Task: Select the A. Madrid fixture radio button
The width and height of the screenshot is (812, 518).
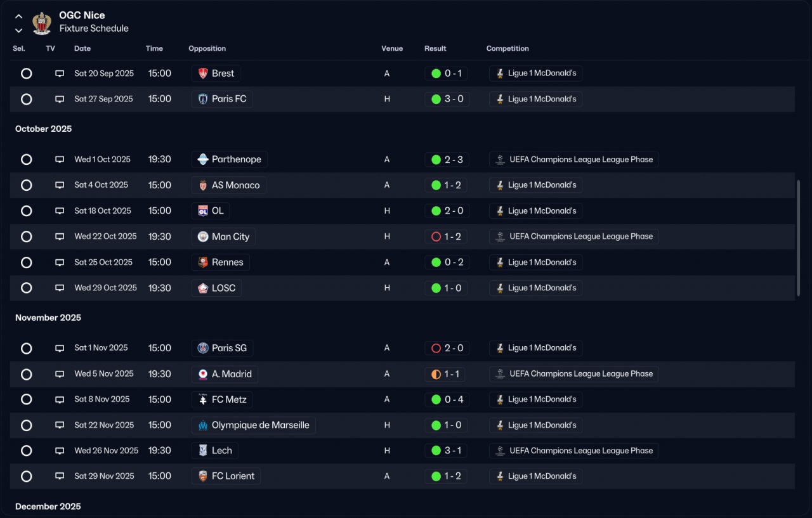Action: (26, 374)
